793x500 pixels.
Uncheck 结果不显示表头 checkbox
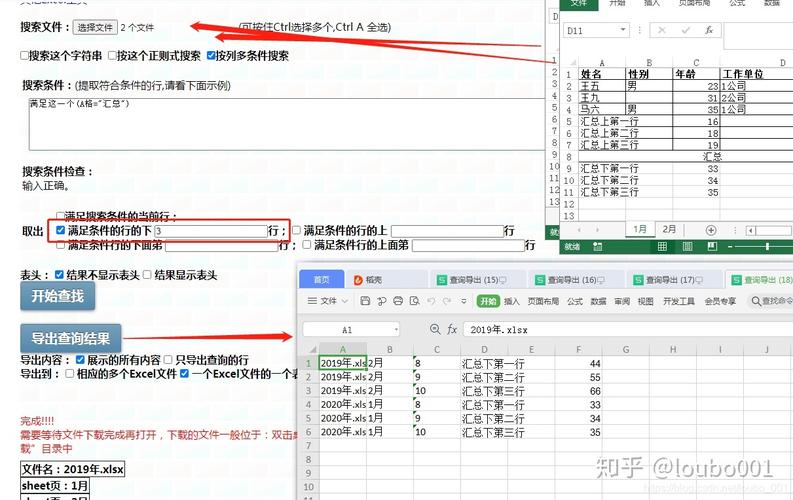pyautogui.click(x=59, y=275)
